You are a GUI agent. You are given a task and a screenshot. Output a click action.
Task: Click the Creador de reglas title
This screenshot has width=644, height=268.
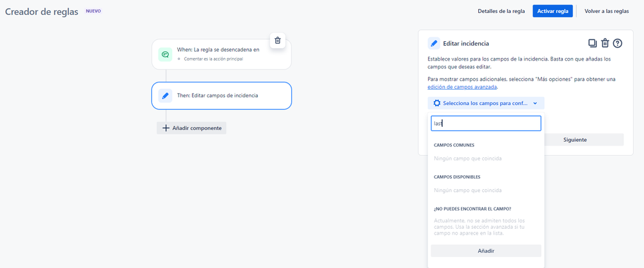tap(41, 12)
